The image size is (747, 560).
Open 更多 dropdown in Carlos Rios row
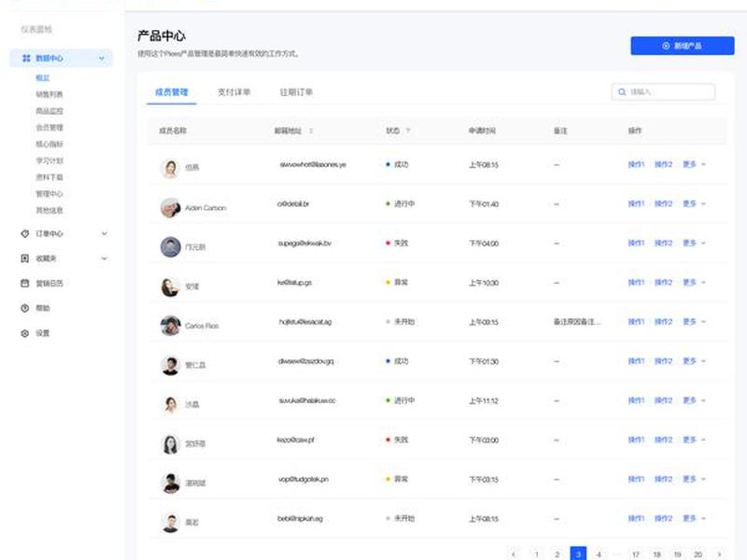(694, 322)
